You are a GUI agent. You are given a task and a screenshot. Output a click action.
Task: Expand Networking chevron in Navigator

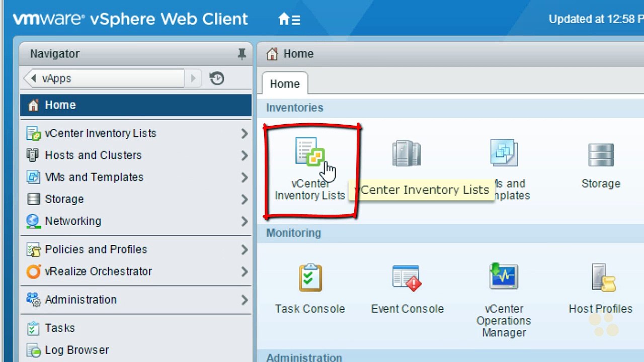pos(245,221)
